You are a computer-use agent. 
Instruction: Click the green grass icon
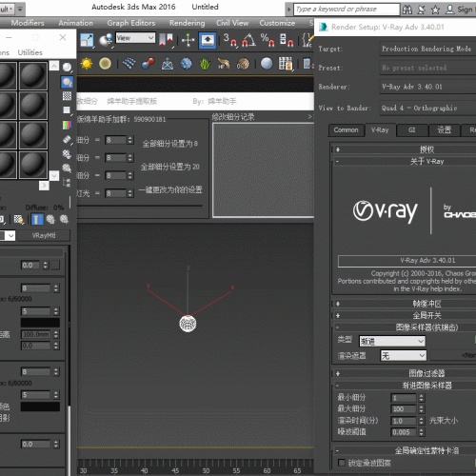(205, 64)
